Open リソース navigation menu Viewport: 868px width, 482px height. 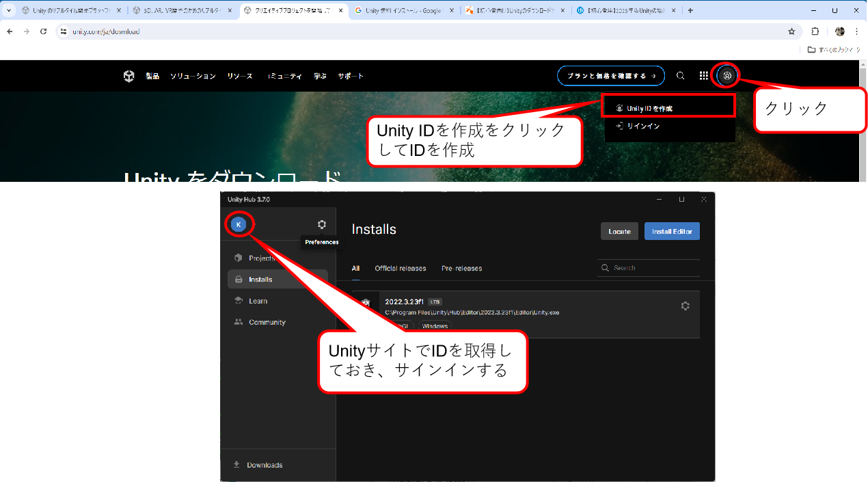pos(240,76)
